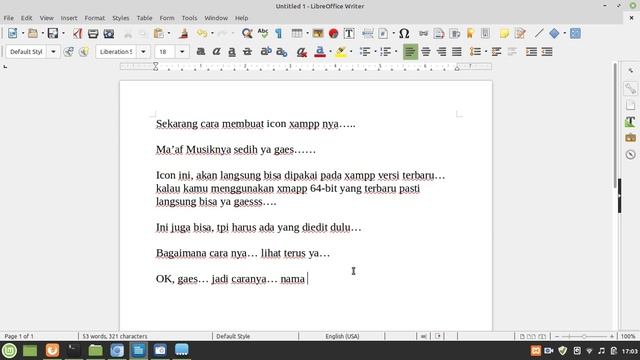Select the Insert Line tool
640x360 pixels.
point(539,33)
